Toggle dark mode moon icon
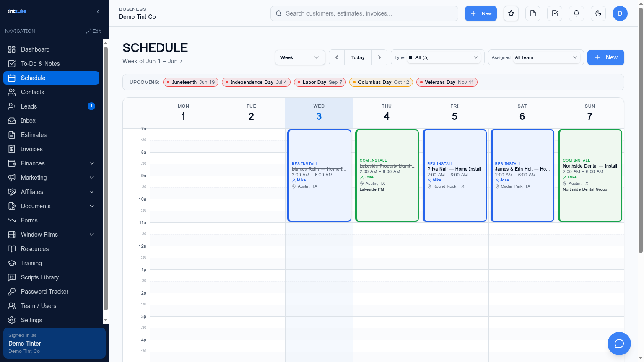Screen dimensions: 644x362 (x=598, y=13)
